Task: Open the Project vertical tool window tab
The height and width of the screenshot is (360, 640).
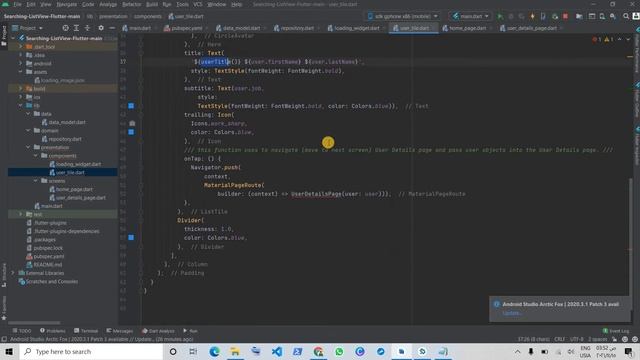Action: point(4,36)
